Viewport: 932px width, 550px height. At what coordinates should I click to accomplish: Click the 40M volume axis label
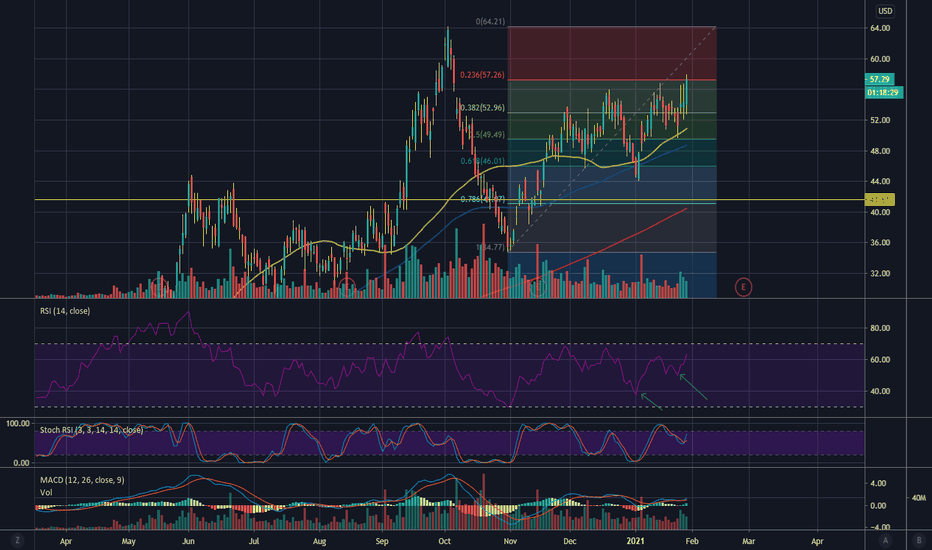(x=918, y=498)
